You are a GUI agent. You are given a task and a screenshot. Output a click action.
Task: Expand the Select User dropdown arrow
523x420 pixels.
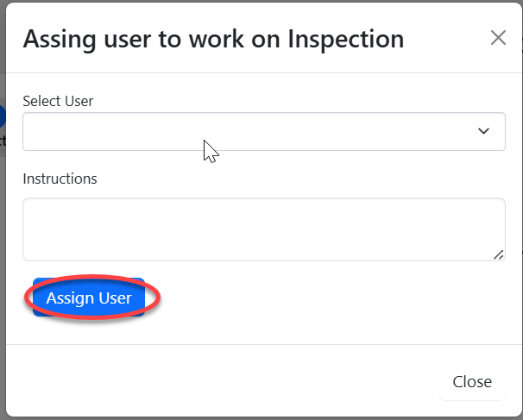tap(484, 131)
